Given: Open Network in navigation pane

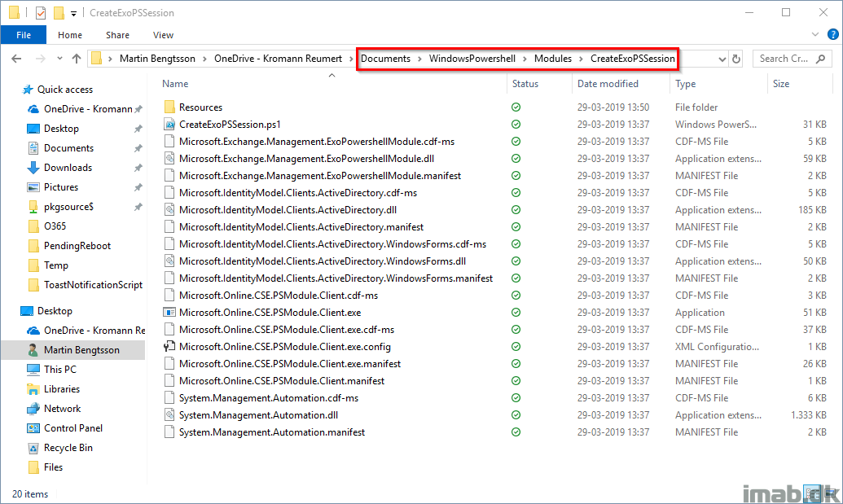Looking at the screenshot, I should 63,409.
